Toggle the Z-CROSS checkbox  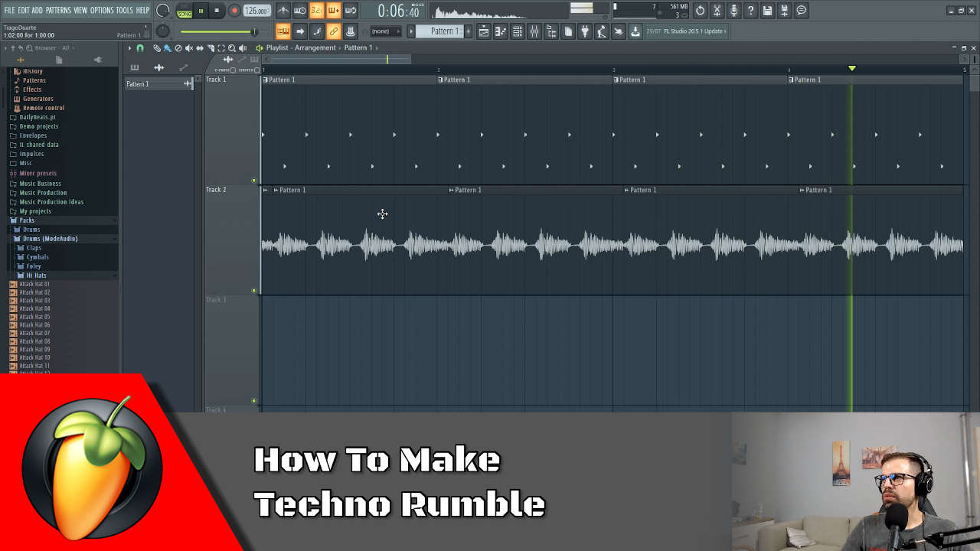point(233,70)
